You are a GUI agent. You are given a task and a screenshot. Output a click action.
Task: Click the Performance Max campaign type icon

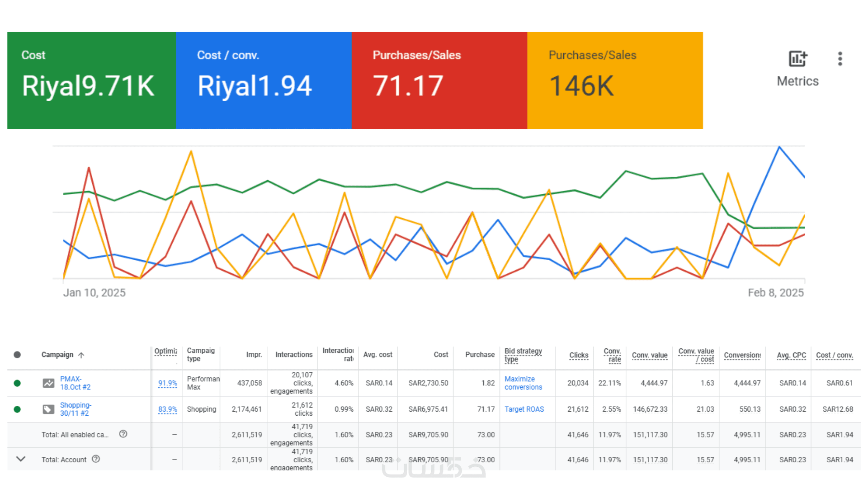[x=48, y=383]
